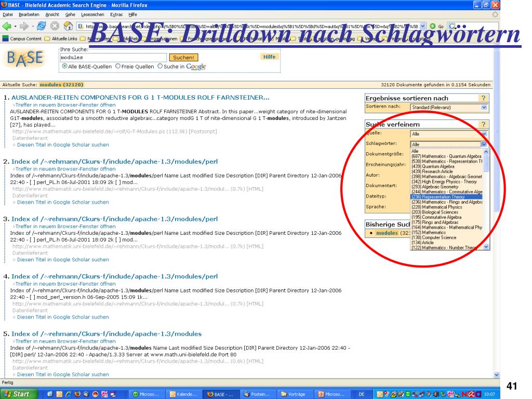Launch Internet Explorer from the quick launch bar
Screen dimensions: 532x399
(69, 394)
